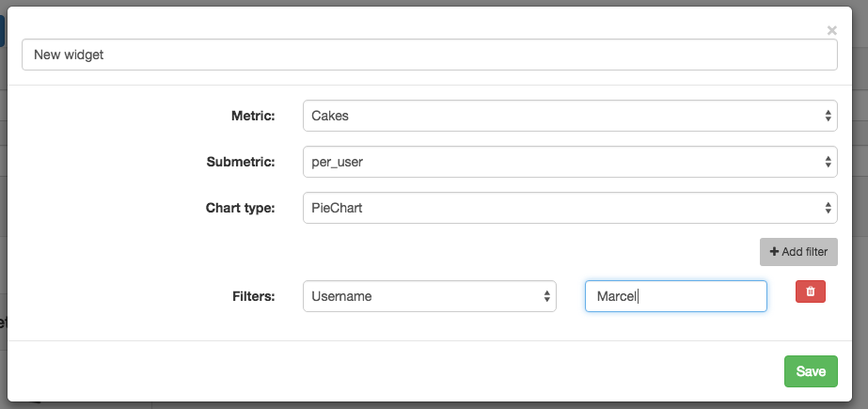Viewport: 868px width, 409px height.
Task: Close the widget dialog with the X
Action: [x=831, y=30]
